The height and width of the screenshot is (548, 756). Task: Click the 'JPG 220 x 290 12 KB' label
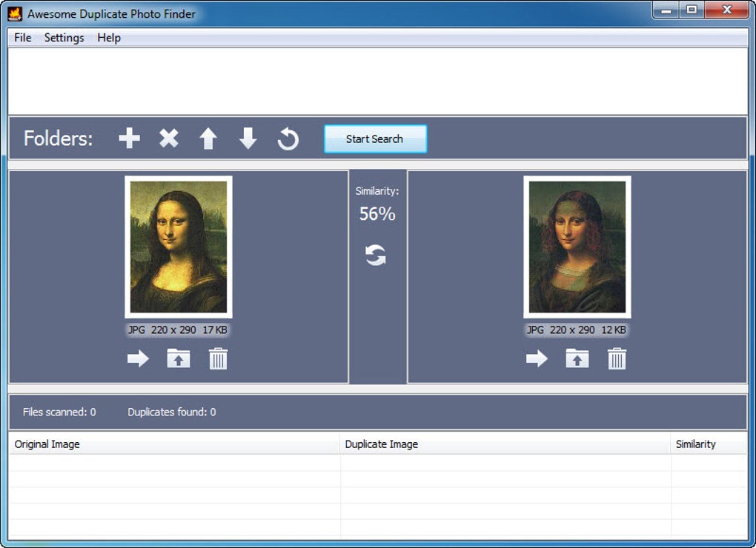[577, 330]
